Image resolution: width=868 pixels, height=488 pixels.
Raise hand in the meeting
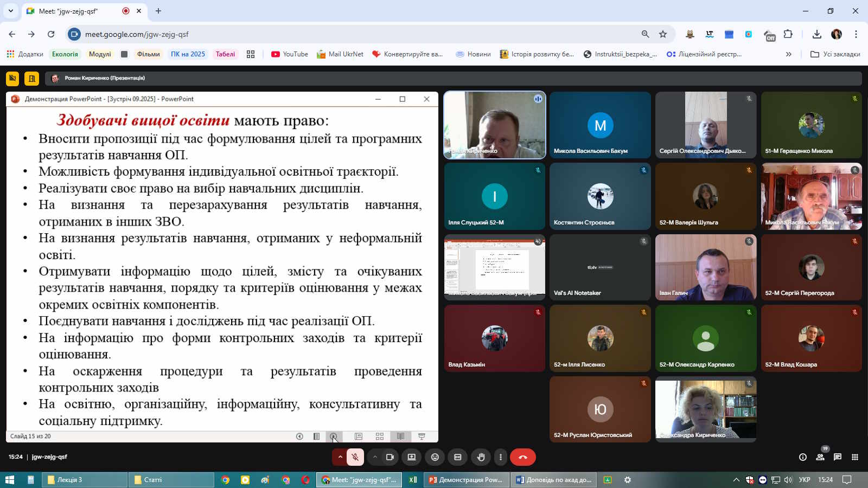pos(481,457)
